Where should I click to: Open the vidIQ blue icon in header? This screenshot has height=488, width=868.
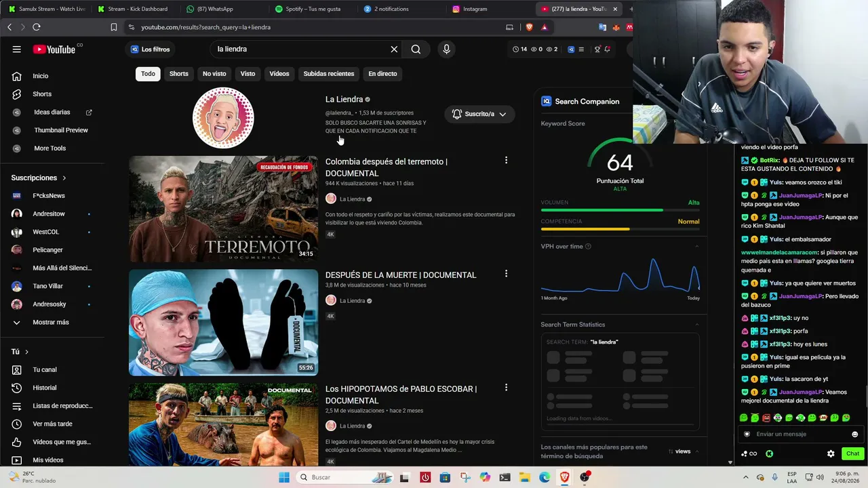tap(571, 49)
